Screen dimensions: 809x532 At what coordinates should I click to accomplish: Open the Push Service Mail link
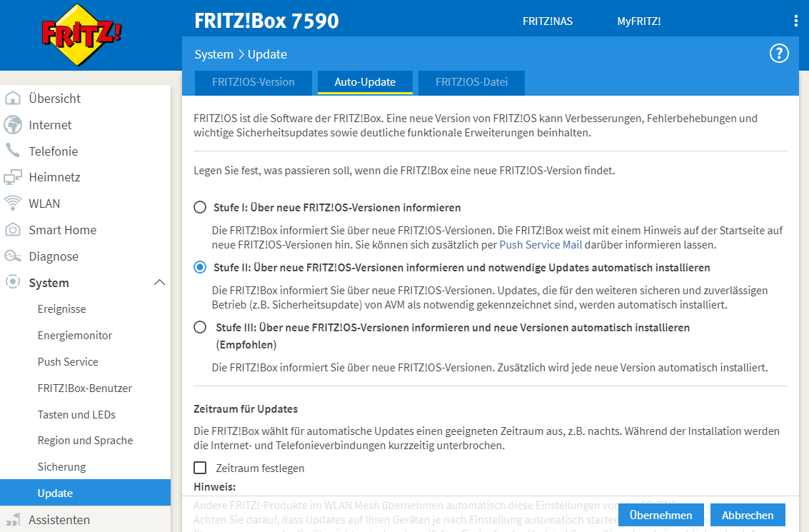pos(541,244)
